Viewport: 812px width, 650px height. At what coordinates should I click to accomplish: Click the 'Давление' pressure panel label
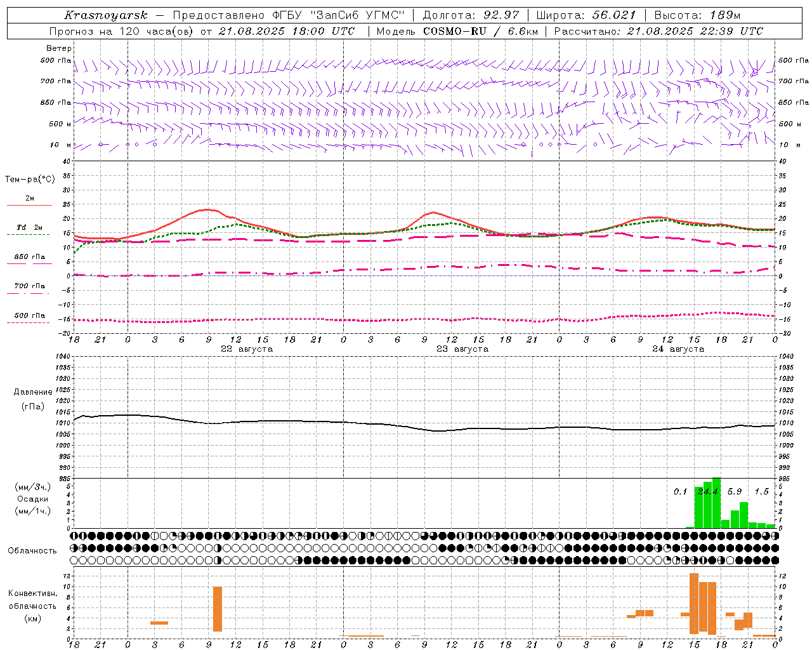[33, 392]
